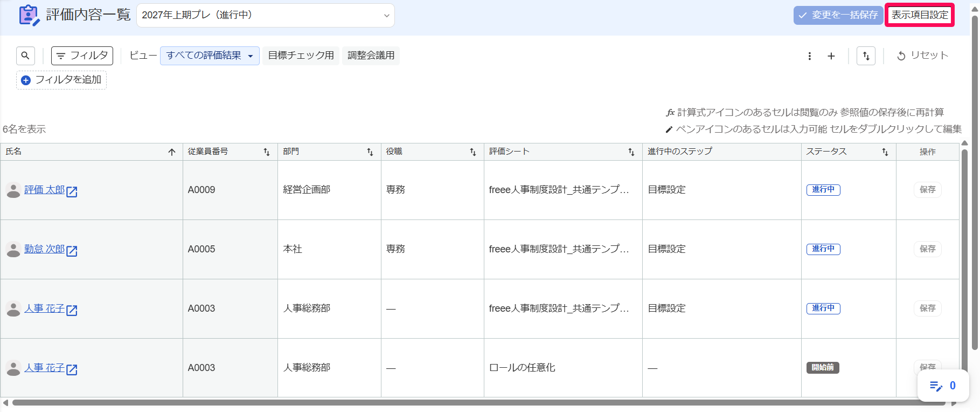
Task: Expand the すべての評価結果 view dropdown
Action: (210, 56)
